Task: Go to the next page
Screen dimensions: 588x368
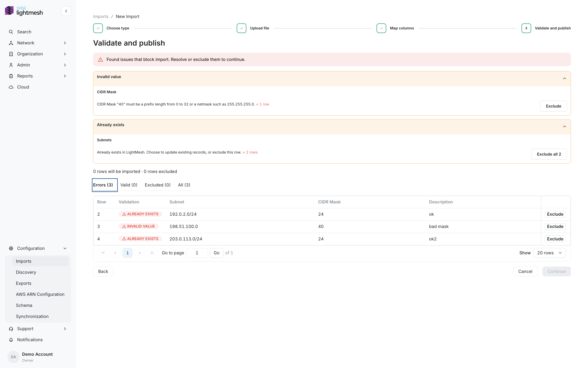Action: point(140,253)
